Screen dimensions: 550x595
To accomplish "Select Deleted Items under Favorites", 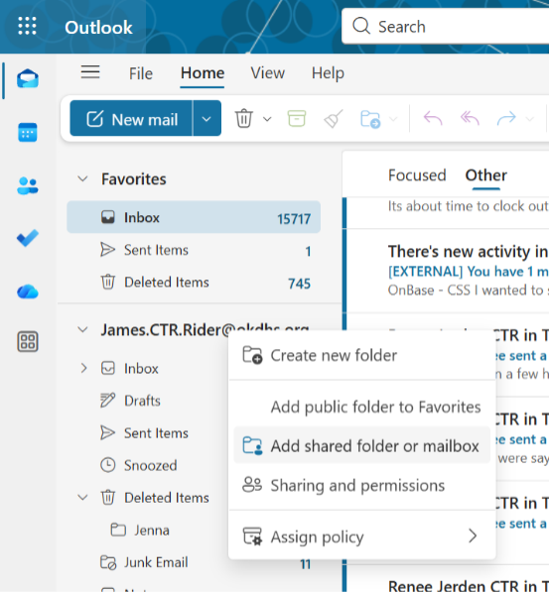I will (x=194, y=282).
